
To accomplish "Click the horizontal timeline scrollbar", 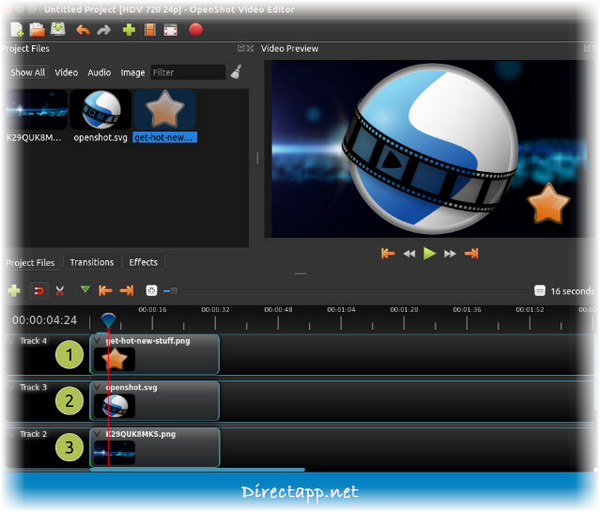I will click(197, 470).
